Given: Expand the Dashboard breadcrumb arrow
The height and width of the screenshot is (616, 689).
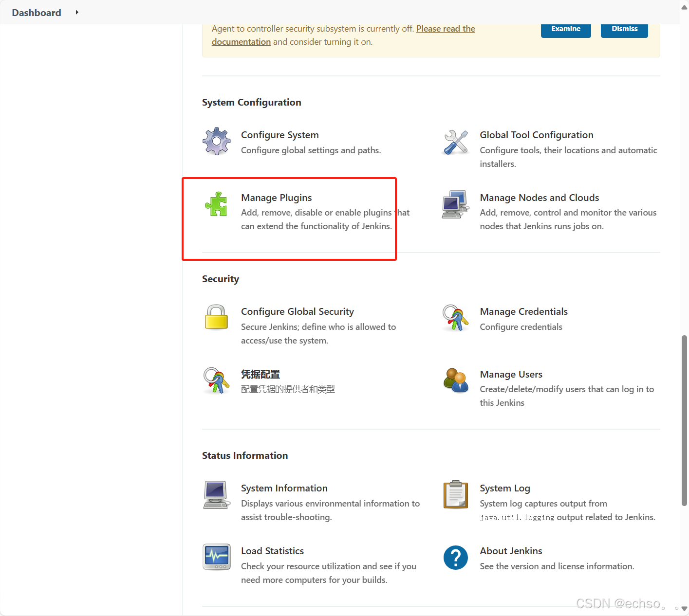Looking at the screenshot, I should click(77, 12).
